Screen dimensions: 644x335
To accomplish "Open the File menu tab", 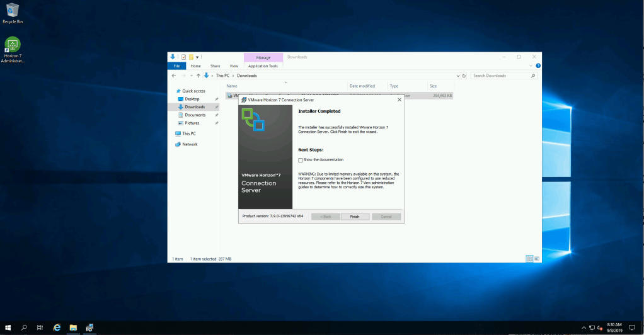I will (176, 65).
